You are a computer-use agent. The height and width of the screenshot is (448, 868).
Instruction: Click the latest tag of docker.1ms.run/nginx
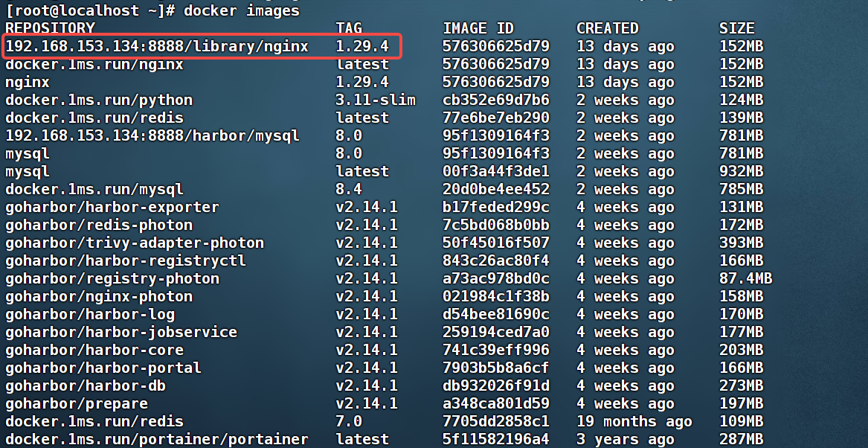pyautogui.click(x=362, y=65)
